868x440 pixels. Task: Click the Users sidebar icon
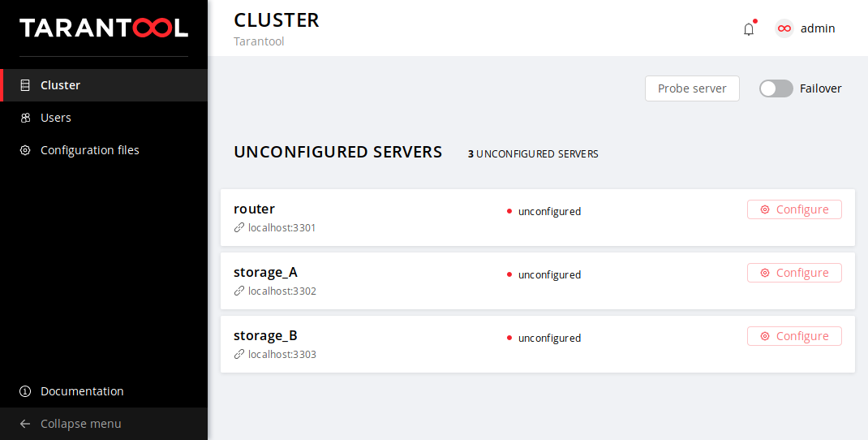click(25, 118)
